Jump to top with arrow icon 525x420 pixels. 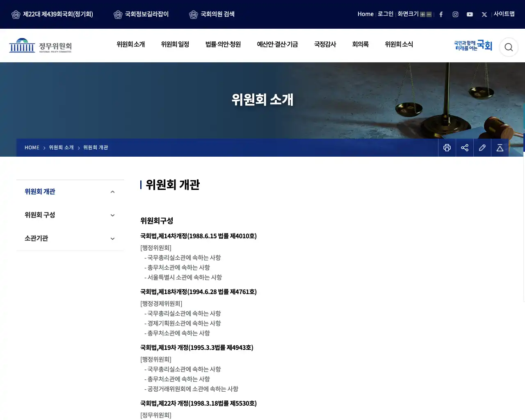click(x=500, y=148)
